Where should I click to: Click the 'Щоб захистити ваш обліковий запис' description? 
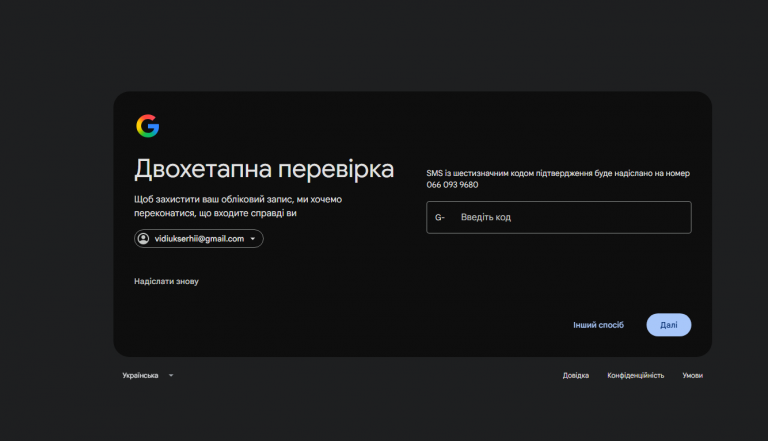(x=238, y=206)
